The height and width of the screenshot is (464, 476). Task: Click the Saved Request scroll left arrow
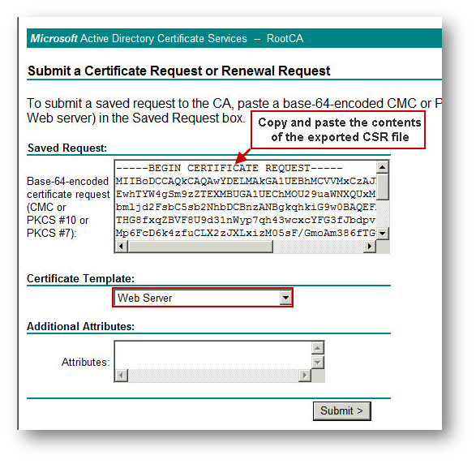[122, 246]
